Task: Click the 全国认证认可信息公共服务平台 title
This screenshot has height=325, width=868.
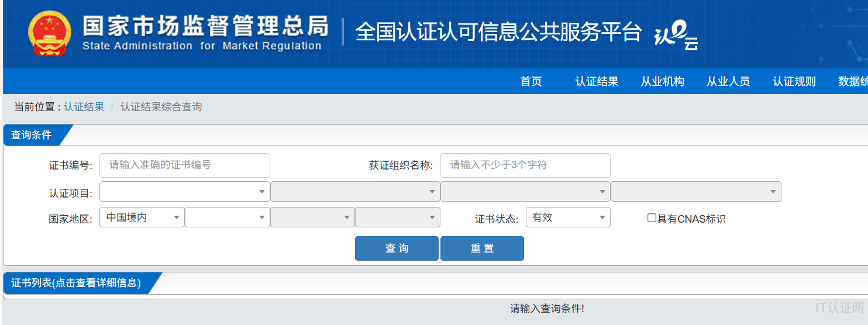Action: coord(498,32)
